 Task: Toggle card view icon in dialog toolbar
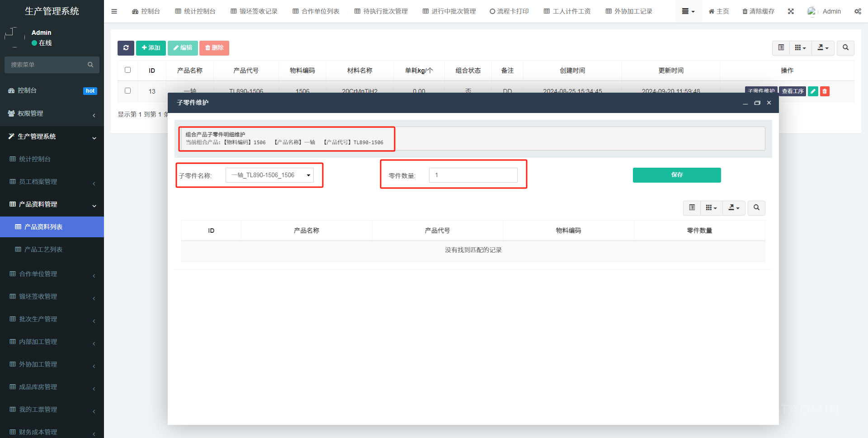(x=692, y=208)
